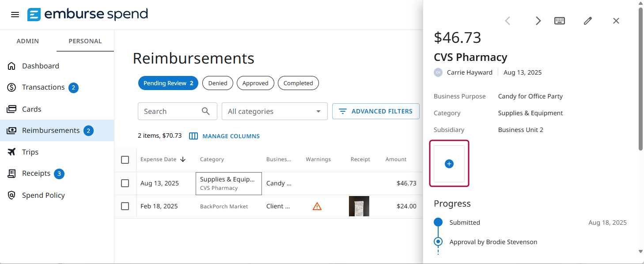Select the Aug 13, 2025 expense row checkbox
Viewport: 644px width, 264px height.
[125, 183]
